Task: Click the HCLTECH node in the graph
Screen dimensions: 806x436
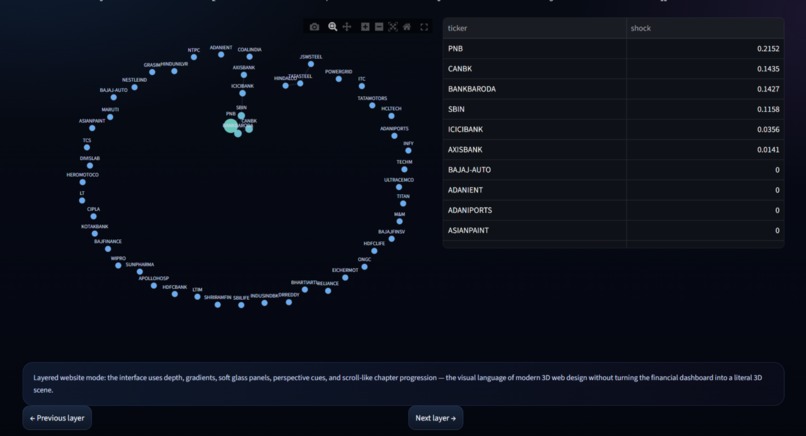Action: point(391,116)
